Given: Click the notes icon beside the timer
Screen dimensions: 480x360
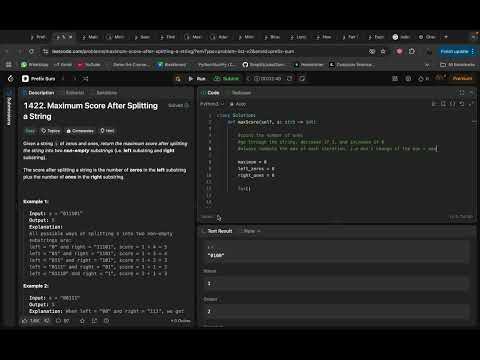Looking at the screenshot, I should (302, 79).
